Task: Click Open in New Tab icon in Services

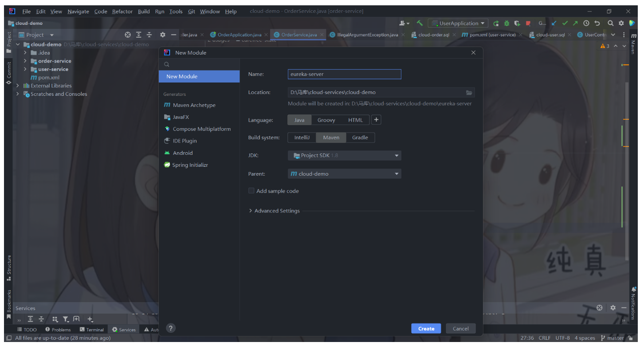Action: tap(76, 319)
